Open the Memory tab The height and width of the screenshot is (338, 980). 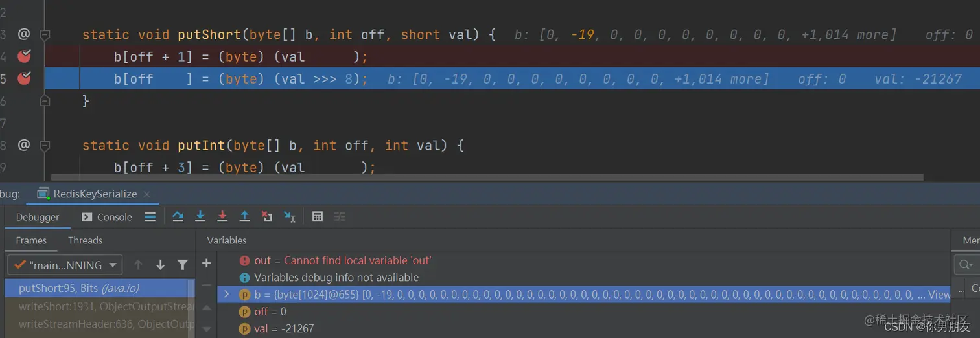pyautogui.click(x=971, y=240)
